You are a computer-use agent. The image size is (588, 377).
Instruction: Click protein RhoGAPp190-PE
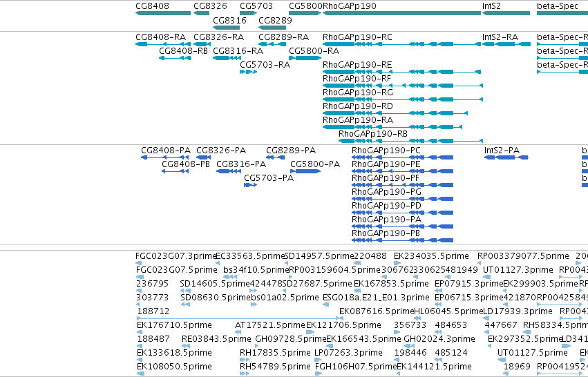pos(402,172)
